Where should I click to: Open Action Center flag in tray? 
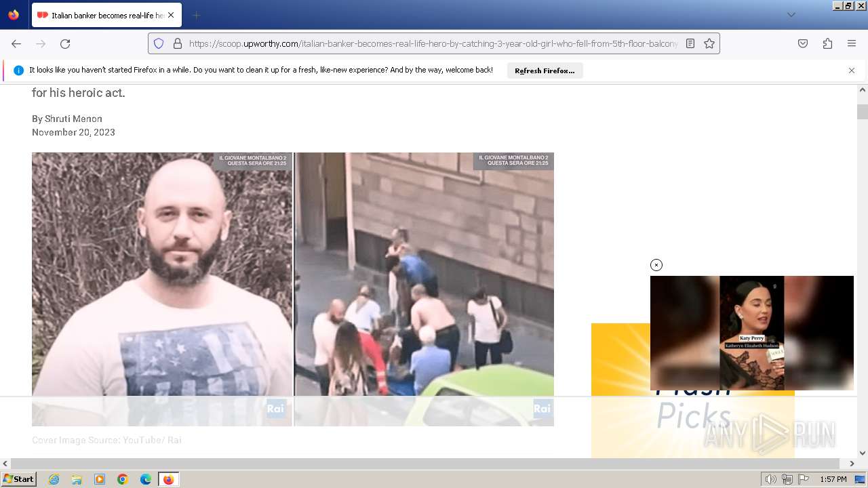804,479
